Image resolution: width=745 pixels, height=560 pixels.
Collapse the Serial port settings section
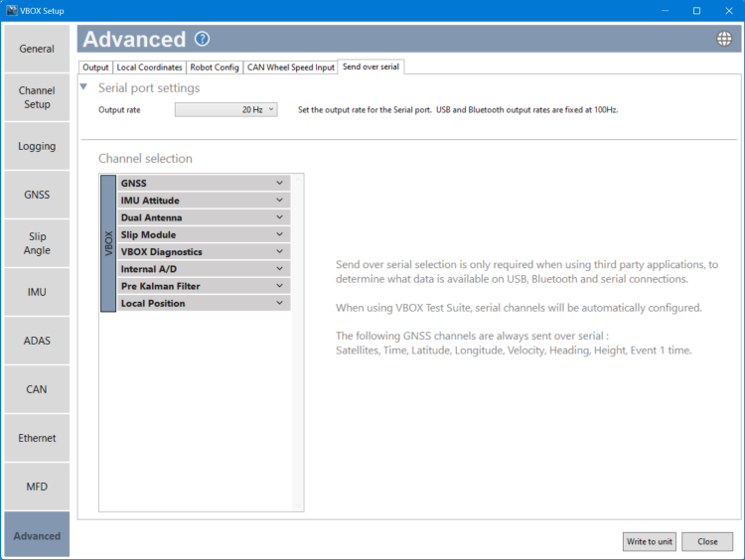point(84,87)
